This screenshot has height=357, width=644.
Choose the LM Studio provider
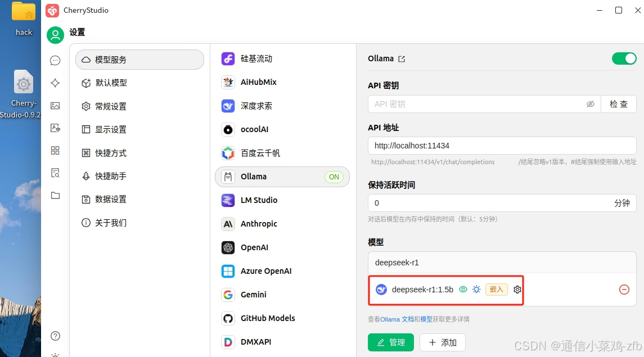click(282, 200)
